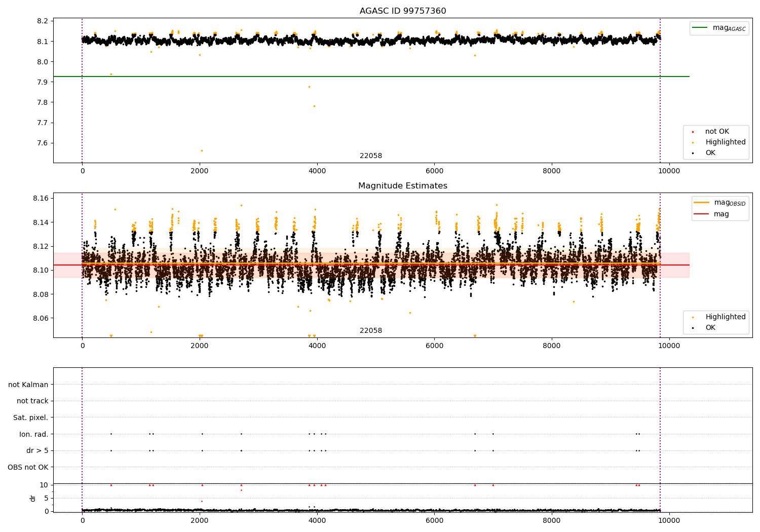
Task: Click the mag OBSID legend label
Action: point(730,203)
